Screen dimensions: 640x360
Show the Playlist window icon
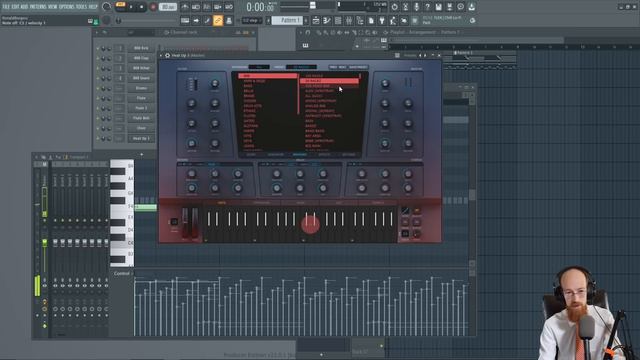316,20
